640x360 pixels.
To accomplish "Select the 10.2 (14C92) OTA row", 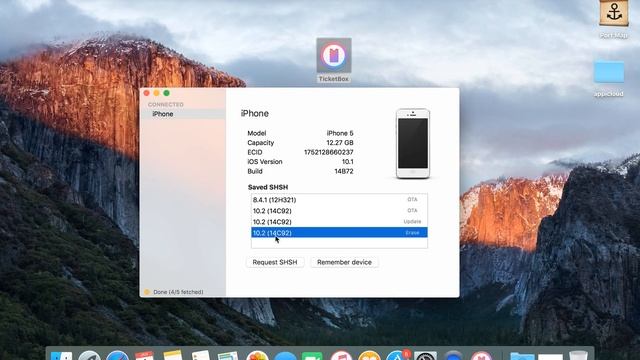I will (x=339, y=211).
